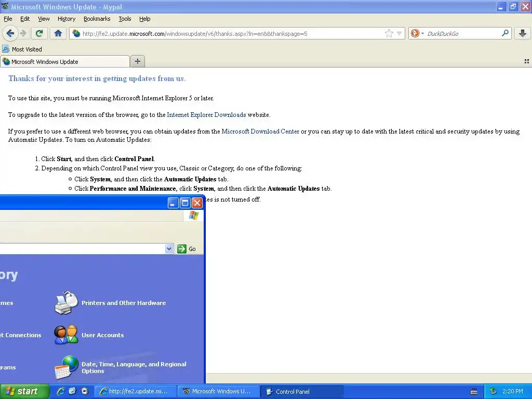Viewport: 532px width, 399px height.
Task: Click the 2:20 PM taskbar clock
Action: pyautogui.click(x=512, y=391)
